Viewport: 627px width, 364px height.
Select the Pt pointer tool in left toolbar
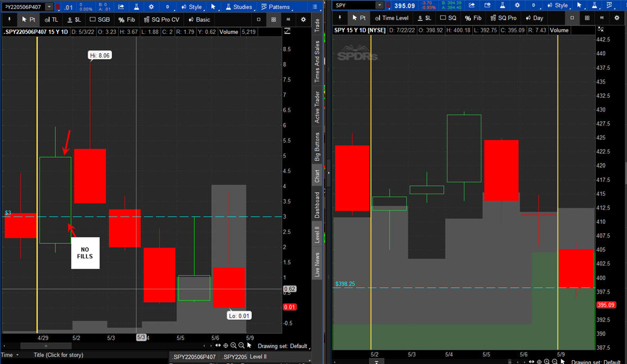tap(29, 19)
